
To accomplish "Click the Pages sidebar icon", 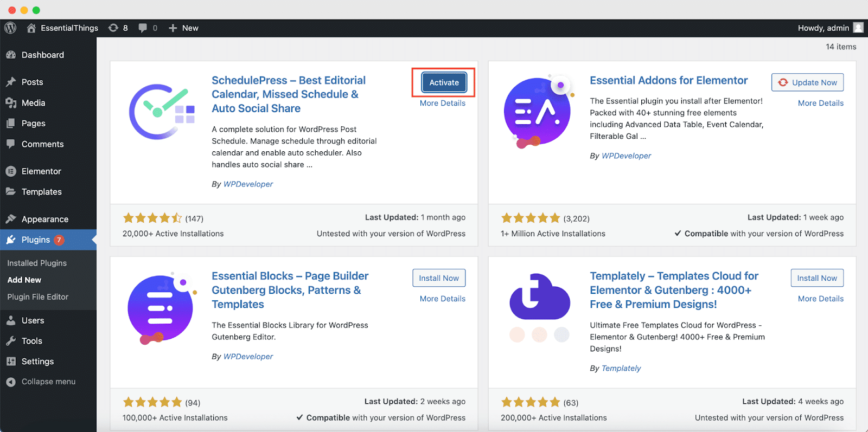I will tap(11, 123).
